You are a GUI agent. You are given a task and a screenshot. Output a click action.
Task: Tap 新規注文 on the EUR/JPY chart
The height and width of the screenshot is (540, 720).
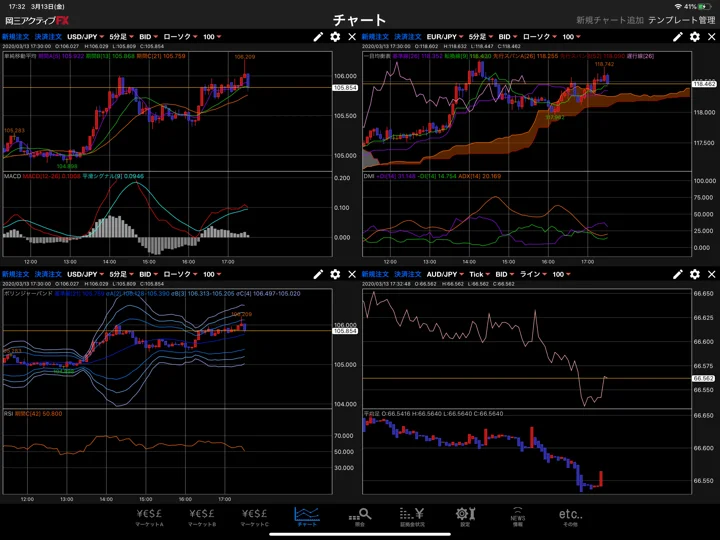click(x=375, y=37)
